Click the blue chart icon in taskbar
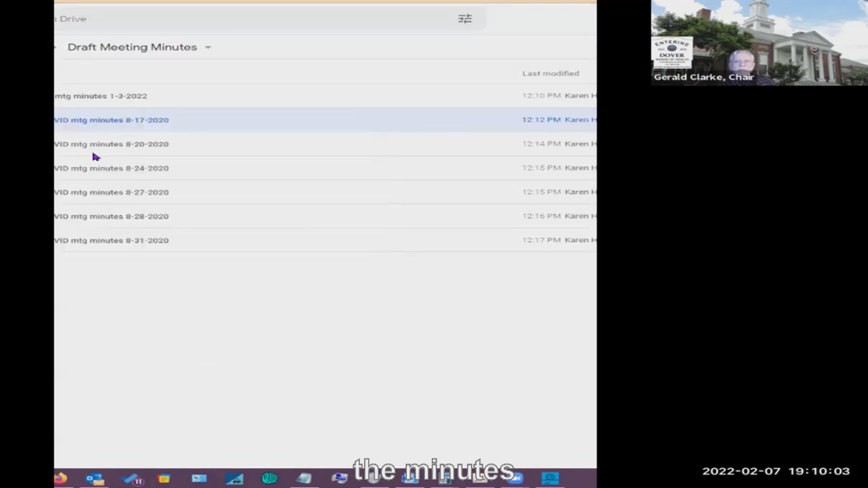 click(x=234, y=479)
